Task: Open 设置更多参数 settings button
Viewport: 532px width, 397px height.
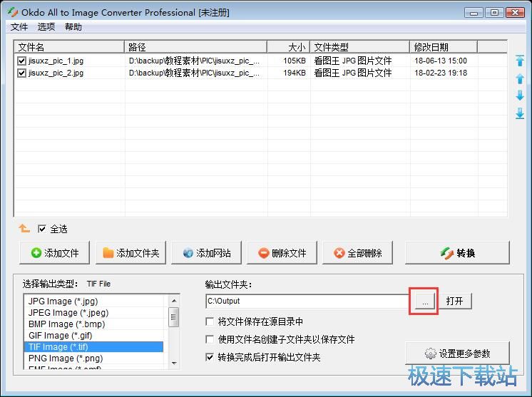Action: (x=457, y=354)
